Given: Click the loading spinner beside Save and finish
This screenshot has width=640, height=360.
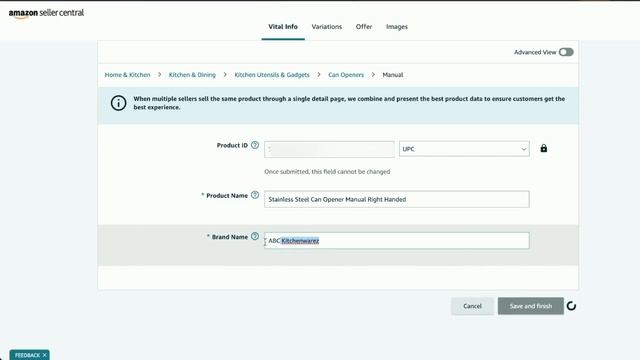Looking at the screenshot, I should click(571, 306).
